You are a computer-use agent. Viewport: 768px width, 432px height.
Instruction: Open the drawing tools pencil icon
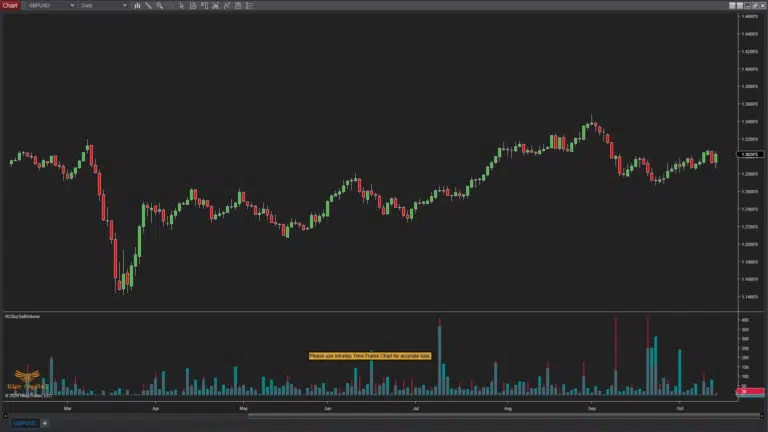coord(148,5)
